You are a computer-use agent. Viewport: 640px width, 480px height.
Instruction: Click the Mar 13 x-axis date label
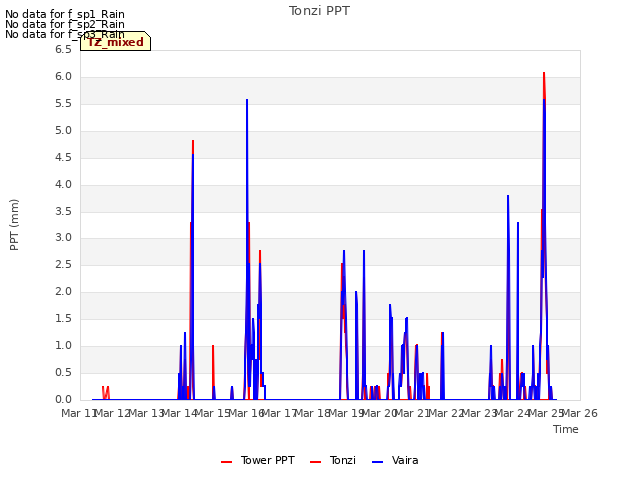pos(146,413)
